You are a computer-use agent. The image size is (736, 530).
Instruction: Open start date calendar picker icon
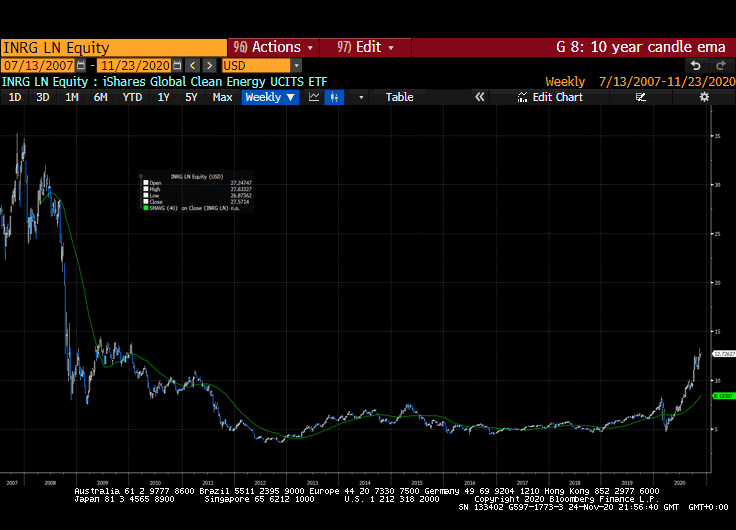pyautogui.click(x=81, y=65)
